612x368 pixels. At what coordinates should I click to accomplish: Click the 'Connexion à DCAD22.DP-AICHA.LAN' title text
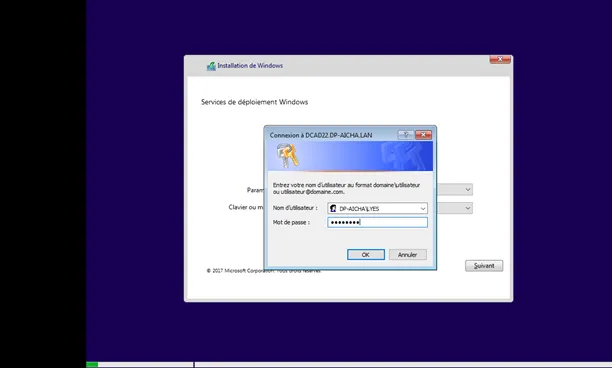click(321, 135)
